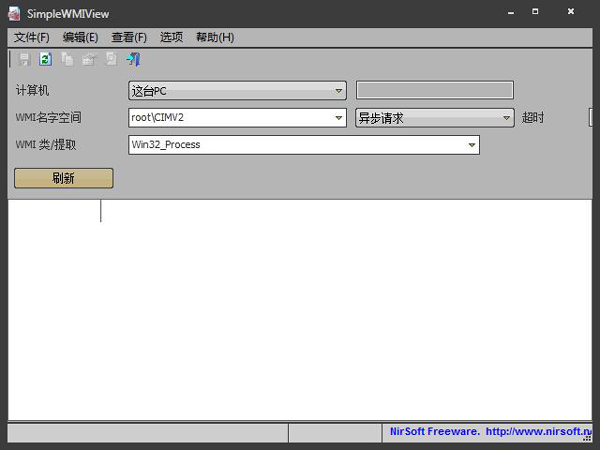The height and width of the screenshot is (450, 600).
Task: Click the greyed-out Properties toolbar icon
Action: tap(89, 59)
